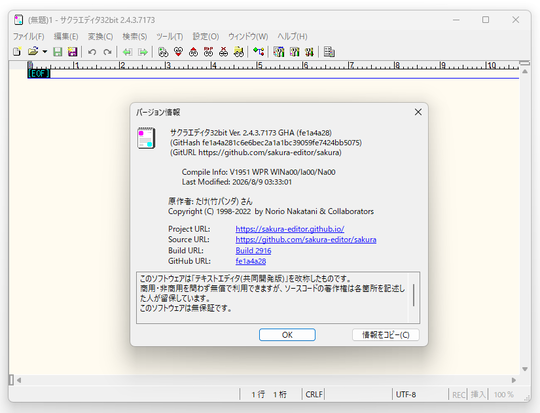This screenshot has height=413, width=540.
Task: Expand the open-file dropdown arrow
Action: tap(45, 52)
